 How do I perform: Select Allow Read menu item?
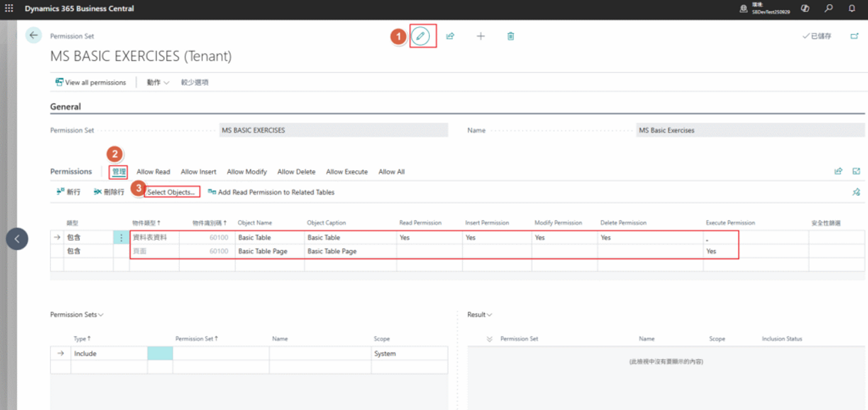(153, 172)
